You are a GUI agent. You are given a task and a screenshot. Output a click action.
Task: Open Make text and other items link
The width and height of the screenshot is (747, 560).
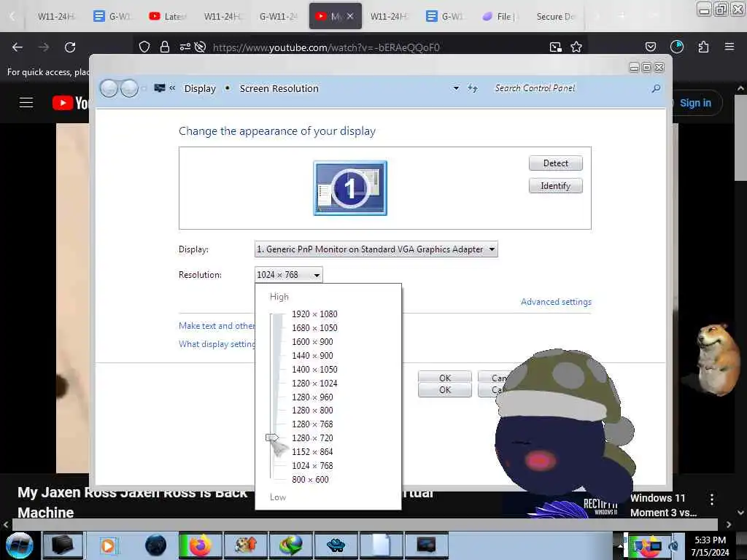coord(217,326)
